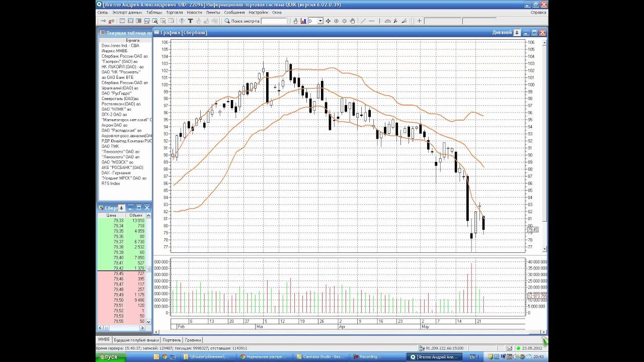This screenshot has width=644, height=362.
Task: Click the pin icon next to Дневной
Action: coord(516,32)
